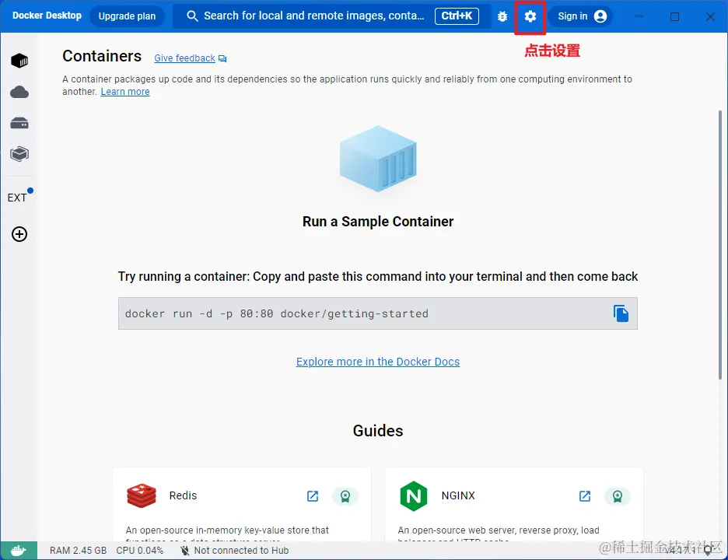Screen dimensions: 728x560
Task: Click the vertical scrollbar
Action: [720, 246]
